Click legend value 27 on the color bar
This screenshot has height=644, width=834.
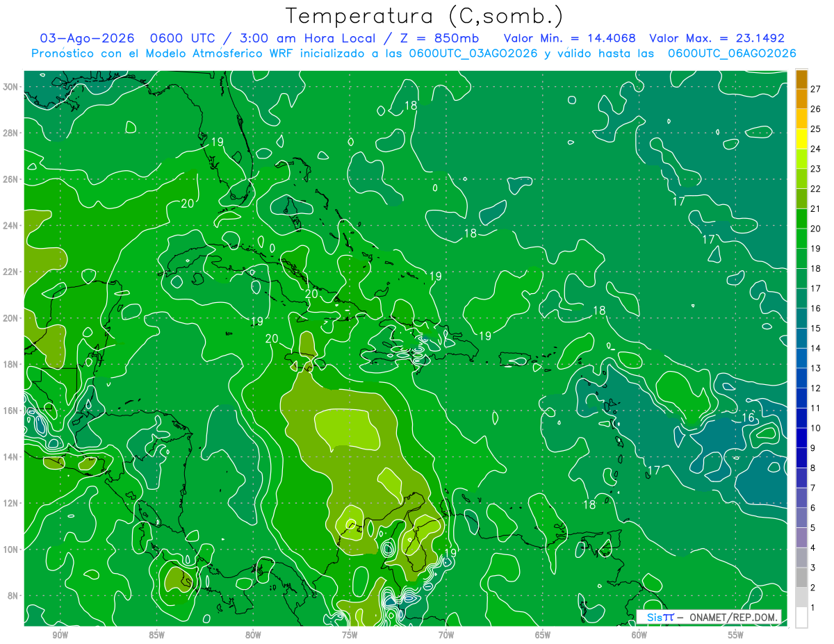[816, 88]
